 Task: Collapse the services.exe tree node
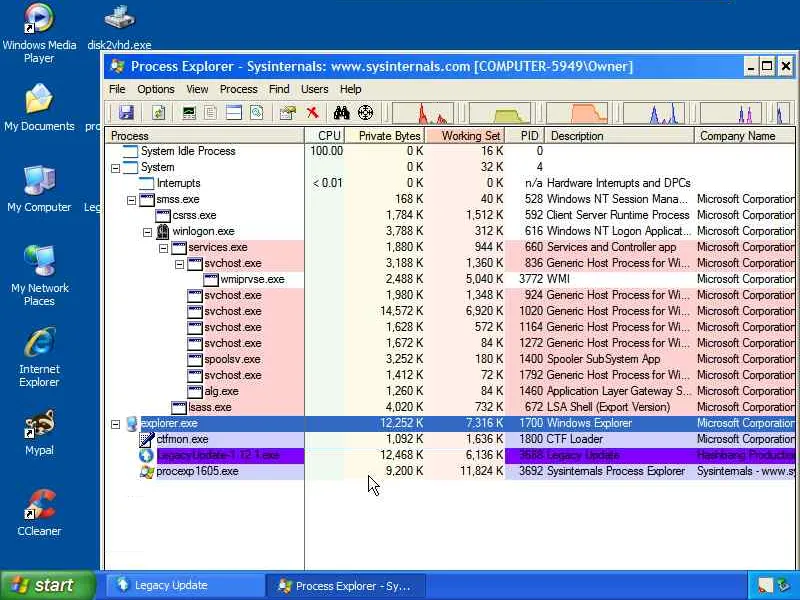tap(163, 248)
